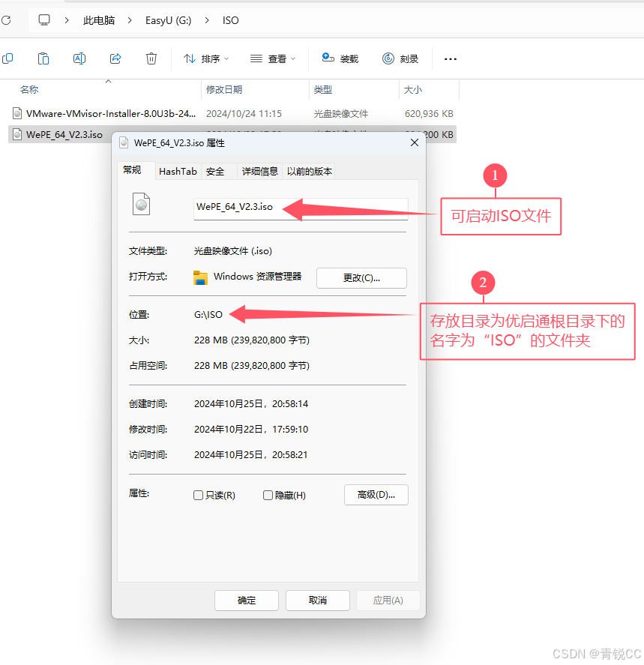
Task: Click the 更改(C)... button
Action: 361,278
